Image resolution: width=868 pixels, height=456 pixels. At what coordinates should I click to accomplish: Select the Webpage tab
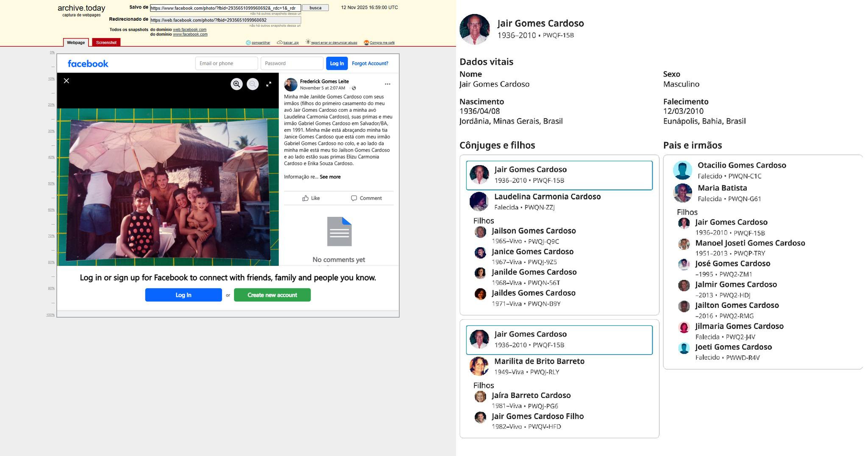(x=76, y=42)
